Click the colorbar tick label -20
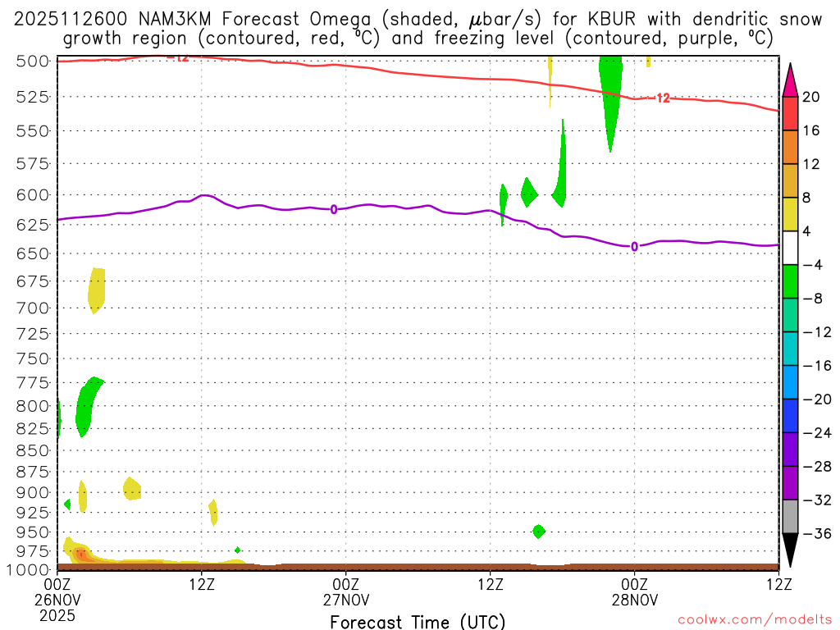The image size is (840, 630). point(817,399)
